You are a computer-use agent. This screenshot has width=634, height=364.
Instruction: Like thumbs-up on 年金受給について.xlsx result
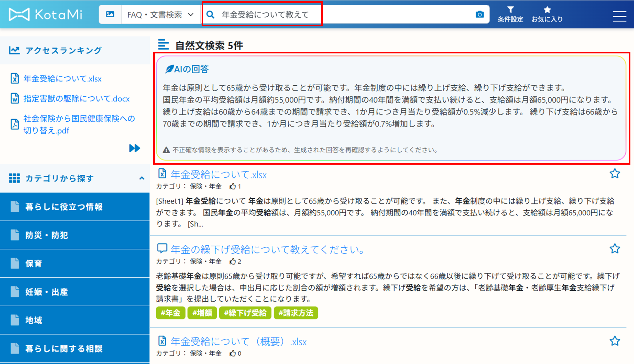click(232, 186)
